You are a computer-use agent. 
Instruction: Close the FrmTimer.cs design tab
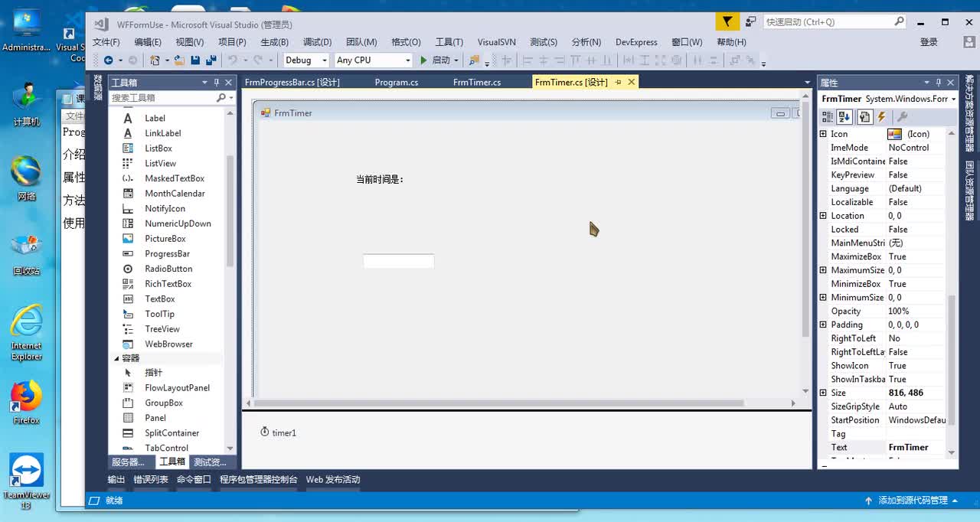(x=632, y=82)
